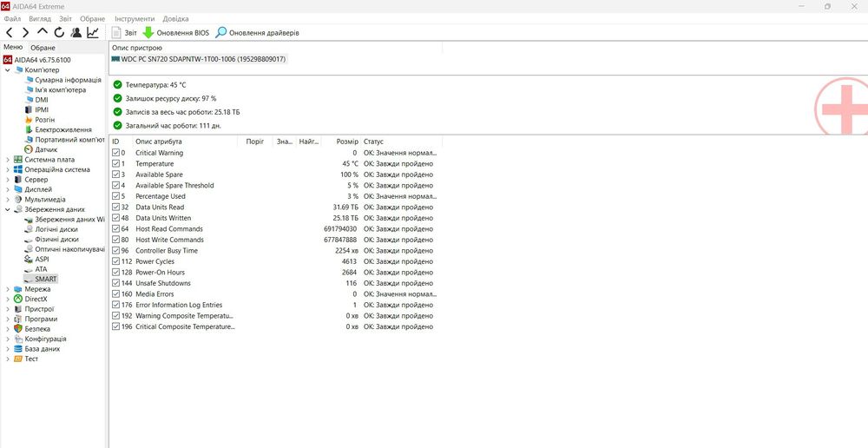868x448 pixels.
Task: Open the Датчик sensor item
Action: pyautogui.click(x=41, y=149)
